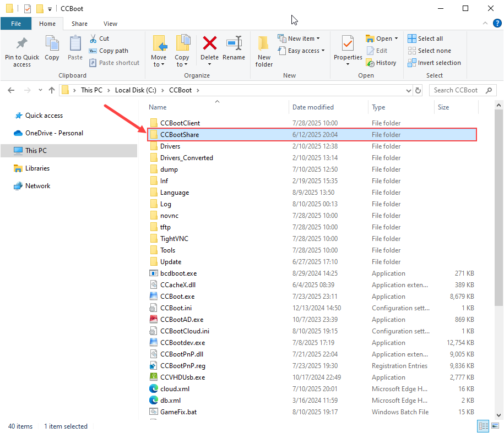The height and width of the screenshot is (433, 504).
Task: Click the Pin to Quick access icon
Action: point(22,44)
